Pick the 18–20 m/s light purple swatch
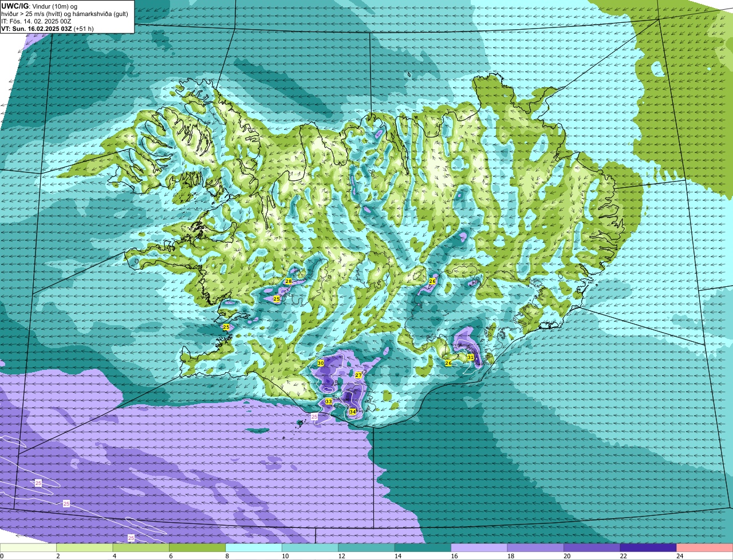Image resolution: width=733 pixels, height=560 pixels. point(535,547)
